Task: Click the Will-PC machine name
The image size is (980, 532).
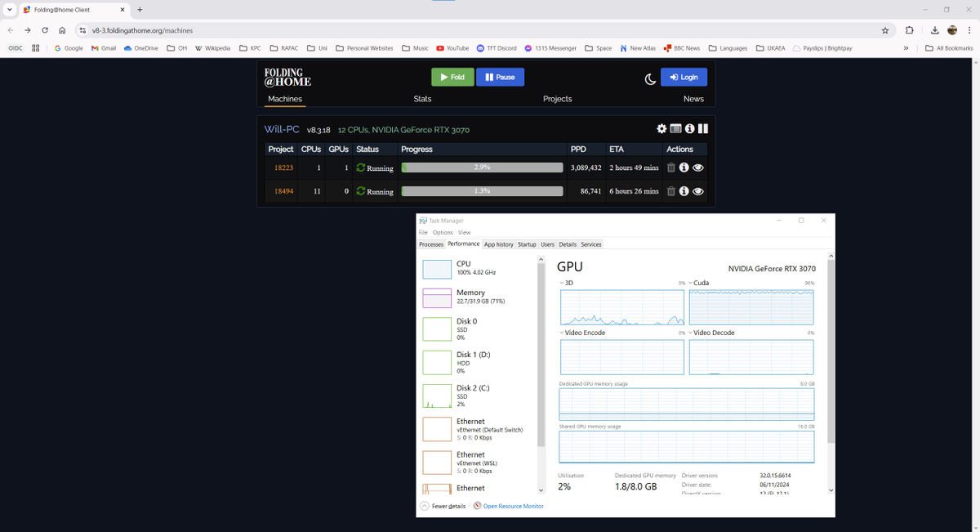Action: coord(282,129)
